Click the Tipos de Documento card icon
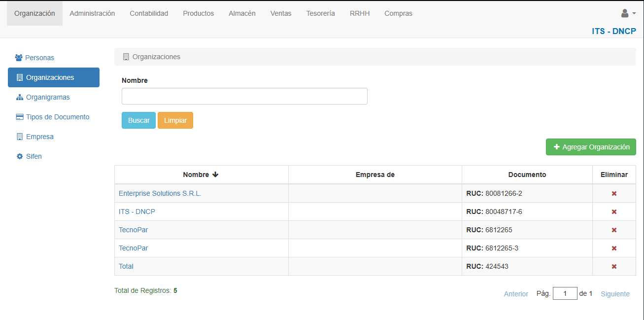Viewport: 644px width, 320px height. coord(20,117)
